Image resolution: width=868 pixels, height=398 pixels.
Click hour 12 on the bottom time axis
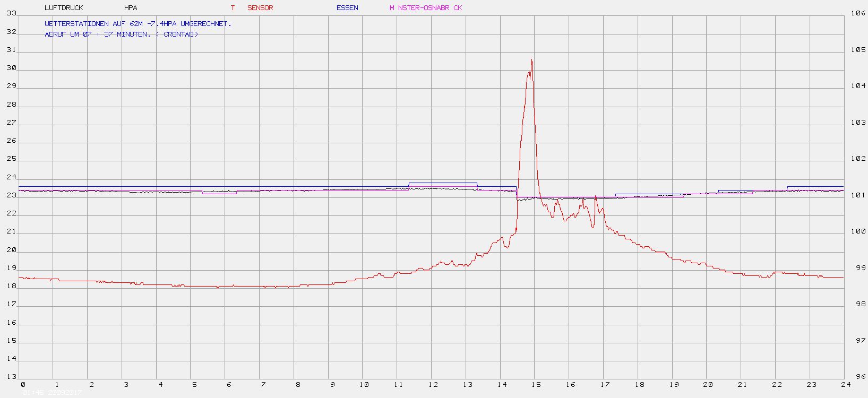coord(433,384)
